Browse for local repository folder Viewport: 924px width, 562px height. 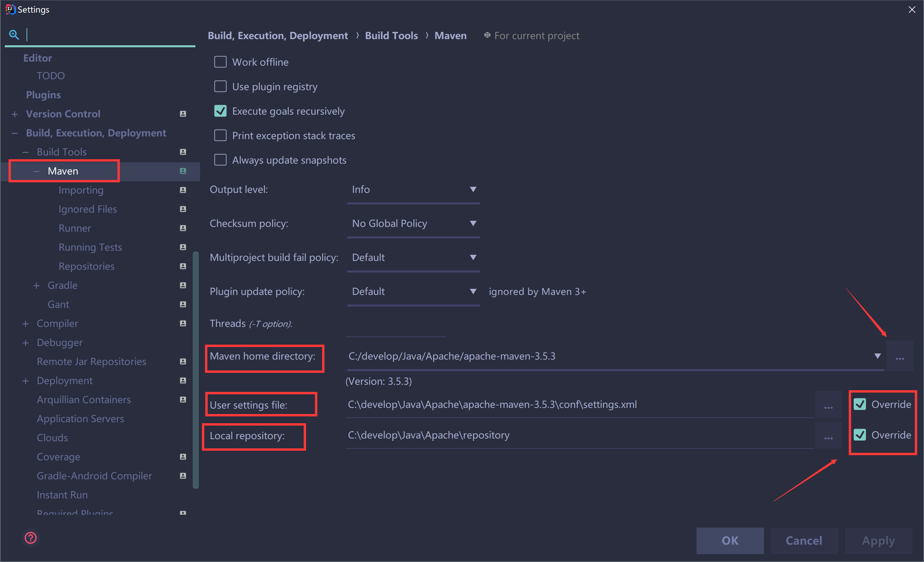point(828,435)
